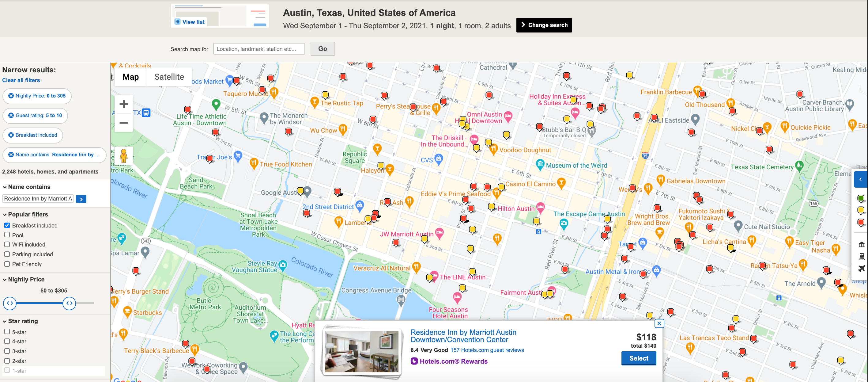The height and width of the screenshot is (382, 868).
Task: Collapse the Name contains section
Action: [26, 187]
